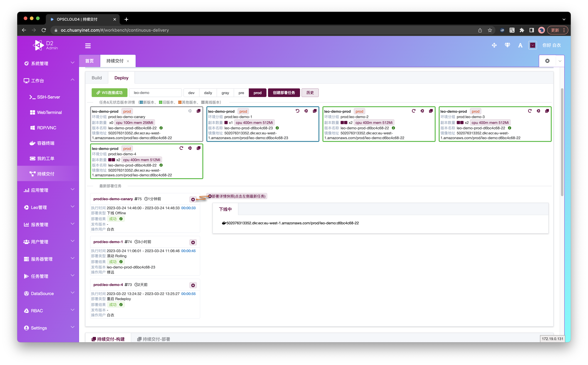Click the 历史 button
The image size is (588, 365).
pyautogui.click(x=310, y=93)
